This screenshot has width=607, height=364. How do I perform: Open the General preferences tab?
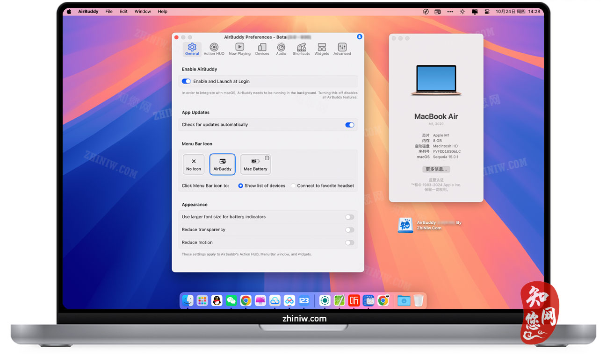pos(192,49)
